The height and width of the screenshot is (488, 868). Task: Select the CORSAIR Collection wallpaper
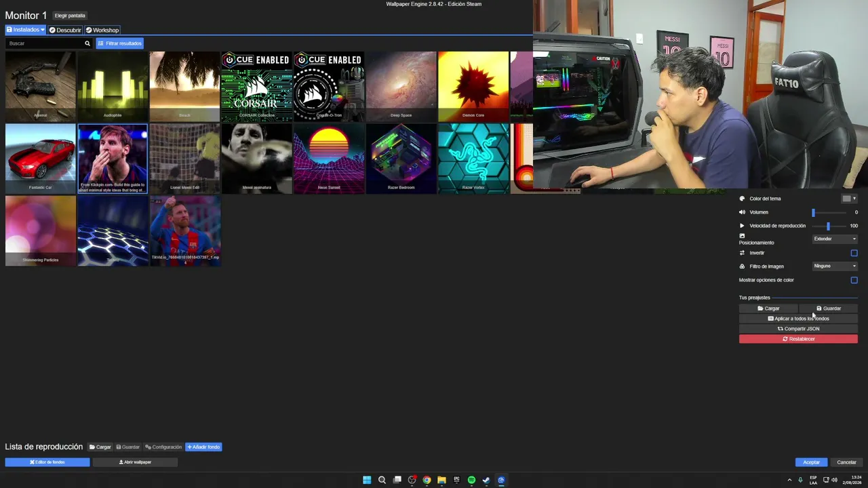click(257, 87)
